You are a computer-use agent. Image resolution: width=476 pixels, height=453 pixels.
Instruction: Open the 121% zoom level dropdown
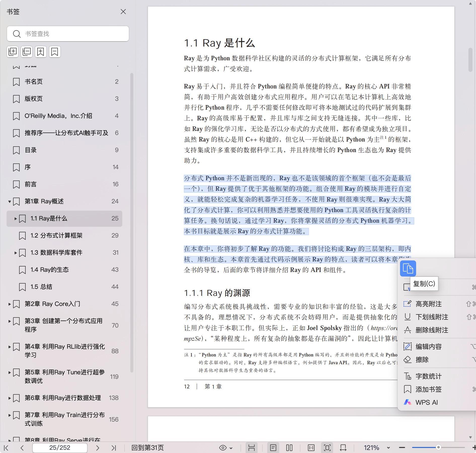point(388,448)
